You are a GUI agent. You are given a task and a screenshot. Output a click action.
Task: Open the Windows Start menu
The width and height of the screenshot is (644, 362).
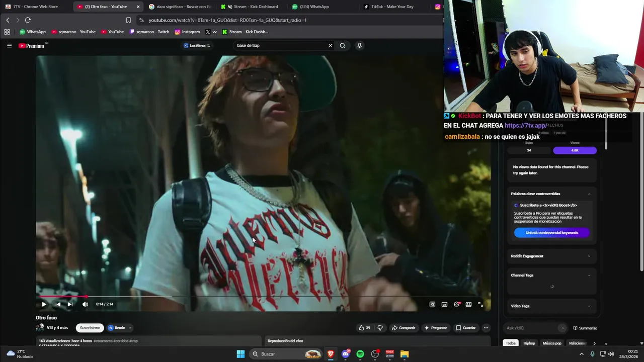click(240, 354)
